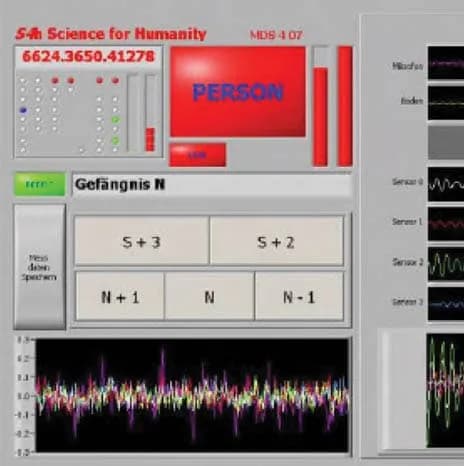The height and width of the screenshot is (466, 464).
Task: Click the small red button beneath PERSON
Action: point(198,155)
